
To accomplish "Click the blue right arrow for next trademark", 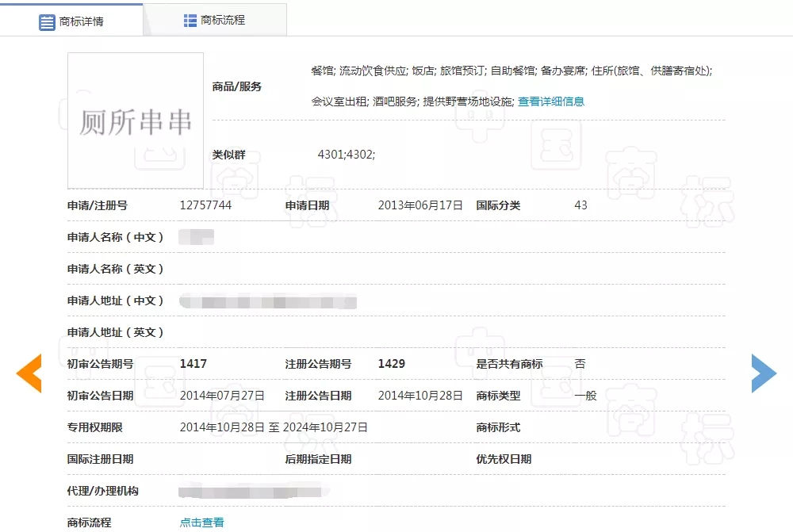I will 764,373.
